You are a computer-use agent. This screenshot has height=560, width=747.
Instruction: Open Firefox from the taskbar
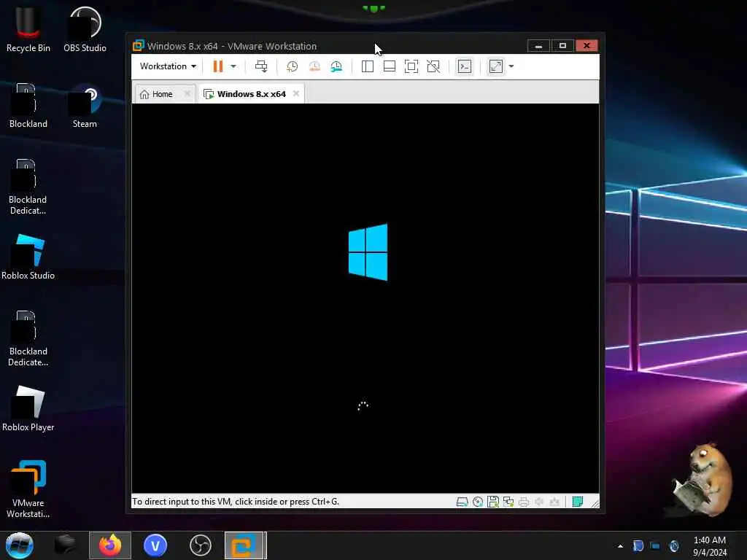click(110, 545)
